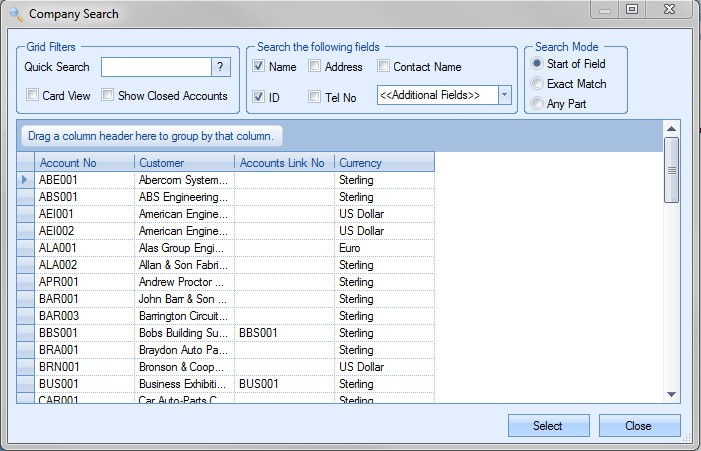Enable the Card View checkbox

pyautogui.click(x=33, y=96)
